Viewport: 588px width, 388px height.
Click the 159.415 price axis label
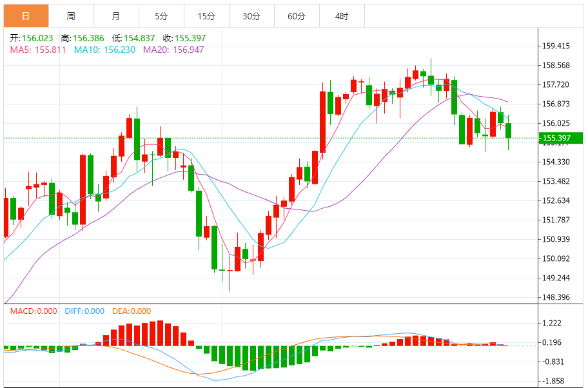pos(556,46)
